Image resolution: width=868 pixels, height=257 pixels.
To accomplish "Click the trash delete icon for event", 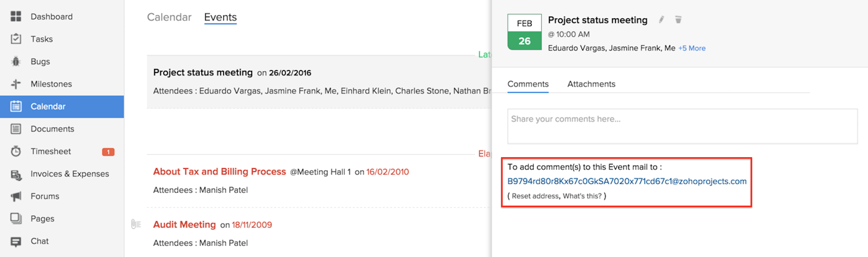I will [678, 20].
